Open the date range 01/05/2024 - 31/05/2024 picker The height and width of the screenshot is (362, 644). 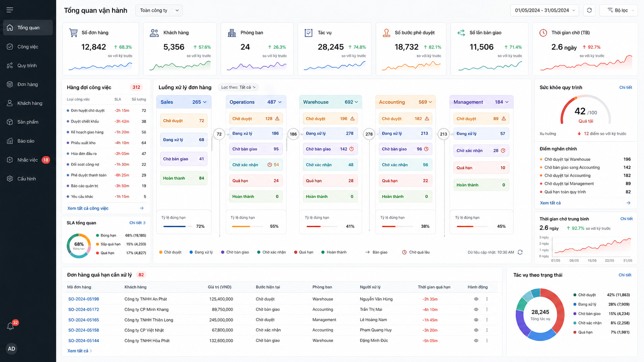pos(545,10)
